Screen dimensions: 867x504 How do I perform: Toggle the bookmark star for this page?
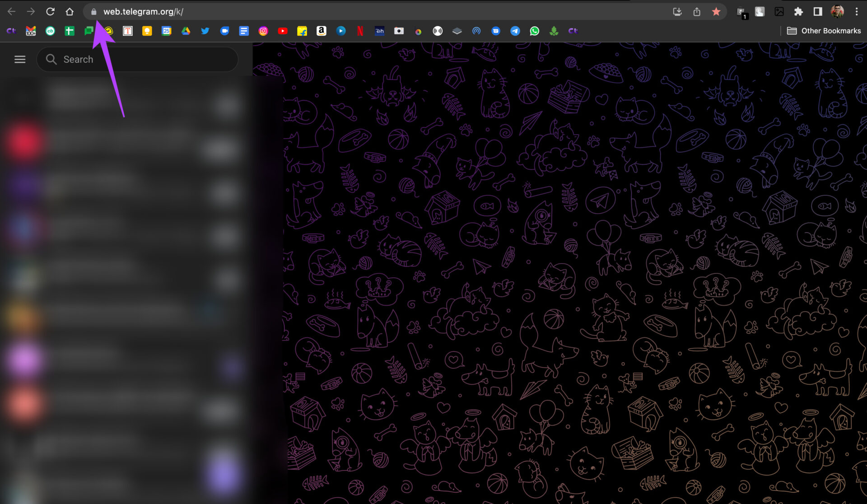(716, 12)
